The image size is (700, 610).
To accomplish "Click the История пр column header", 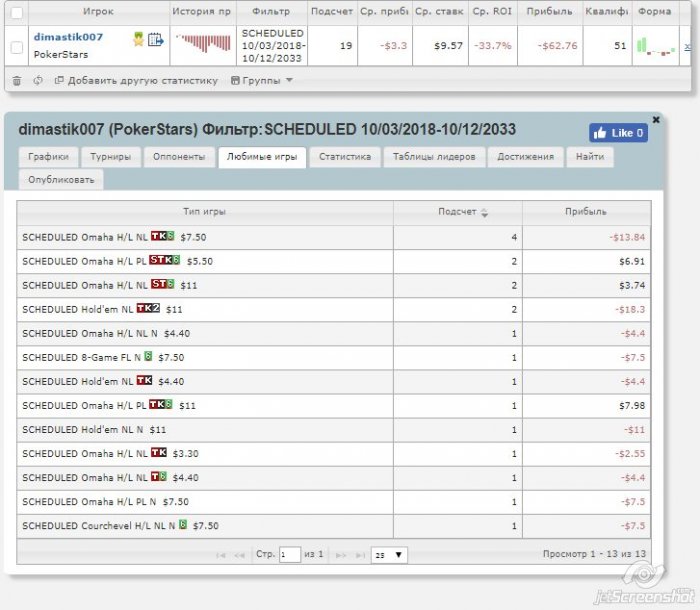I will point(203,13).
